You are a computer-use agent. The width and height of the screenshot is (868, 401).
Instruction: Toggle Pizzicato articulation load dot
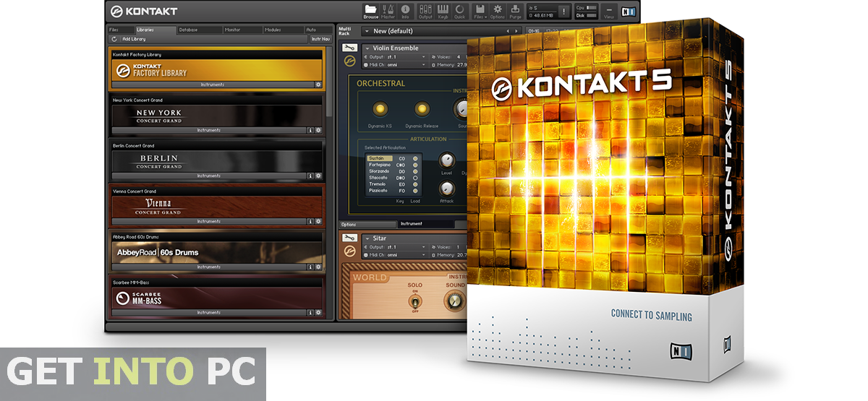tap(415, 191)
